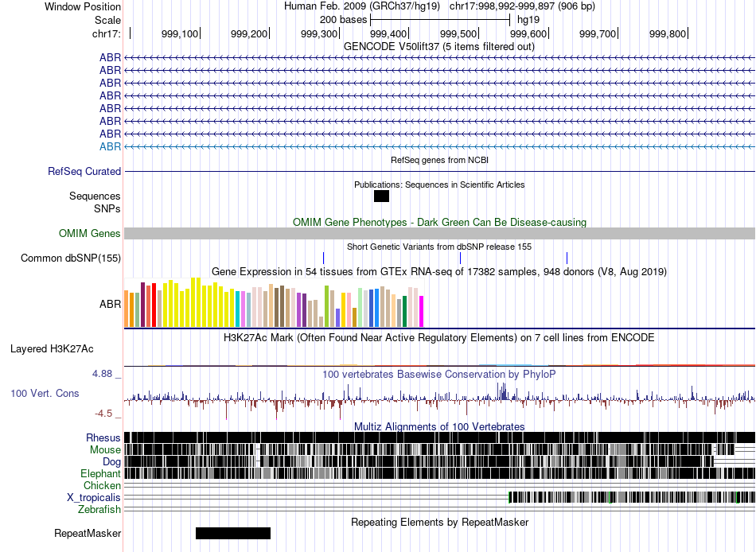Open the H3K27Ac Mark track title
The height and width of the screenshot is (552, 756).
[439, 337]
